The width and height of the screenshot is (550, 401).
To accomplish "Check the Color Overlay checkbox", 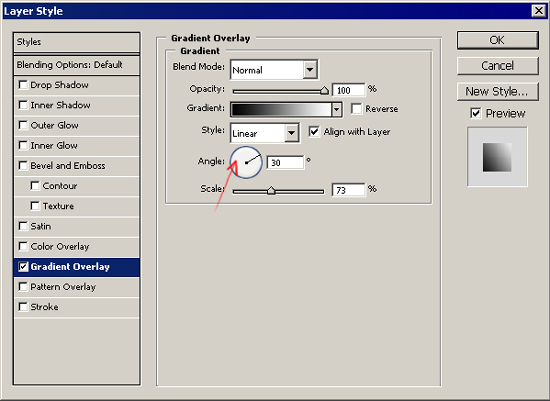I will click(x=23, y=247).
